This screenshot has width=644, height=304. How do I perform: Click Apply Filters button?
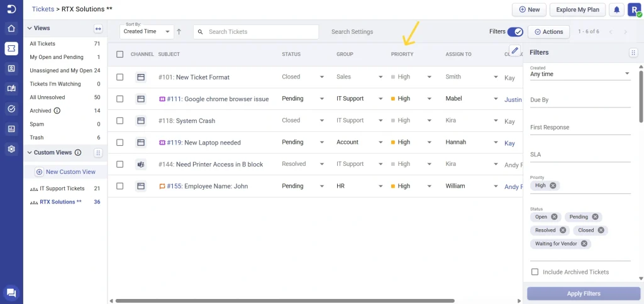[584, 293]
